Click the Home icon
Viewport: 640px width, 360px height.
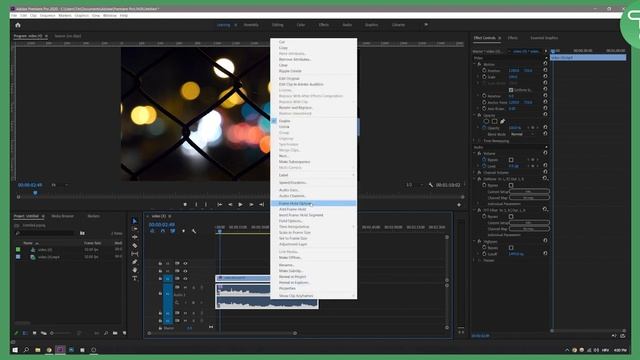click(18, 25)
